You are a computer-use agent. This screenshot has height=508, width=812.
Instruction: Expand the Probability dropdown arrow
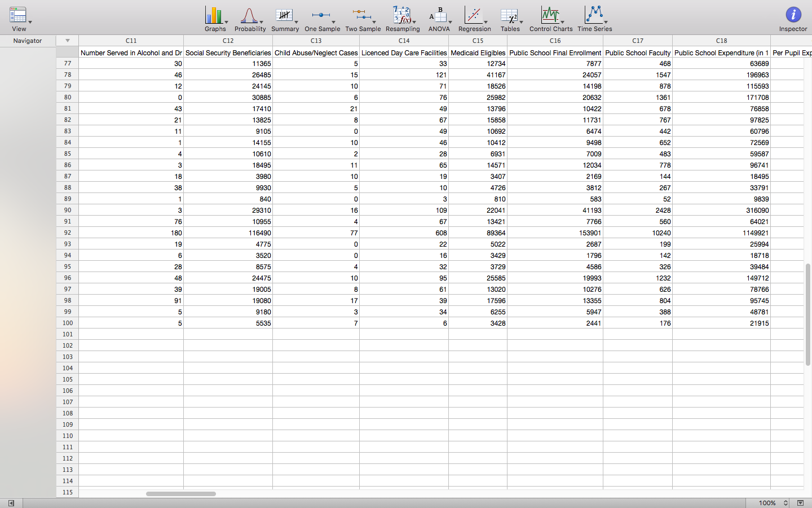coord(261,23)
